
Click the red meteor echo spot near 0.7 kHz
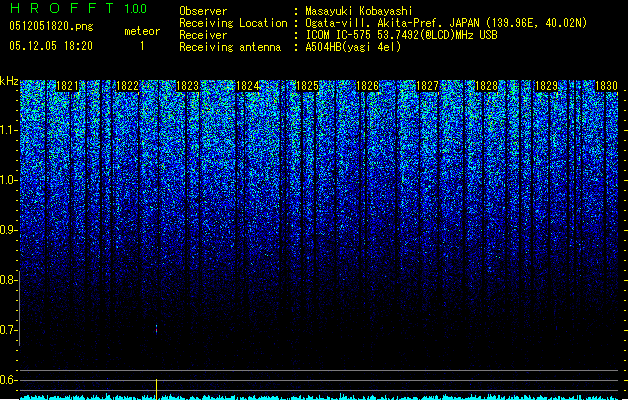(x=156, y=330)
